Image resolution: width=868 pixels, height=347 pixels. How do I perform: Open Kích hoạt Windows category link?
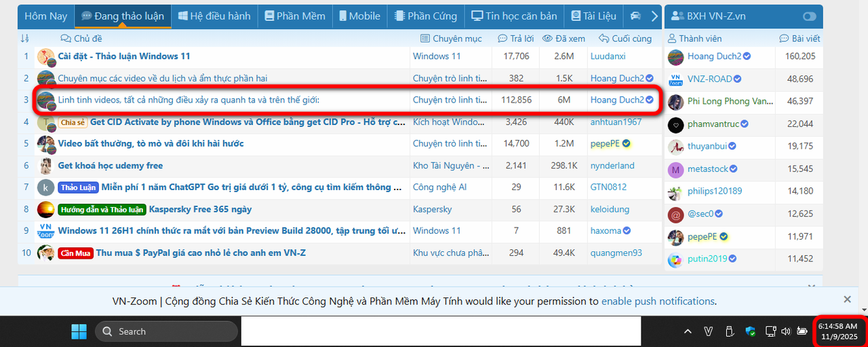click(448, 122)
